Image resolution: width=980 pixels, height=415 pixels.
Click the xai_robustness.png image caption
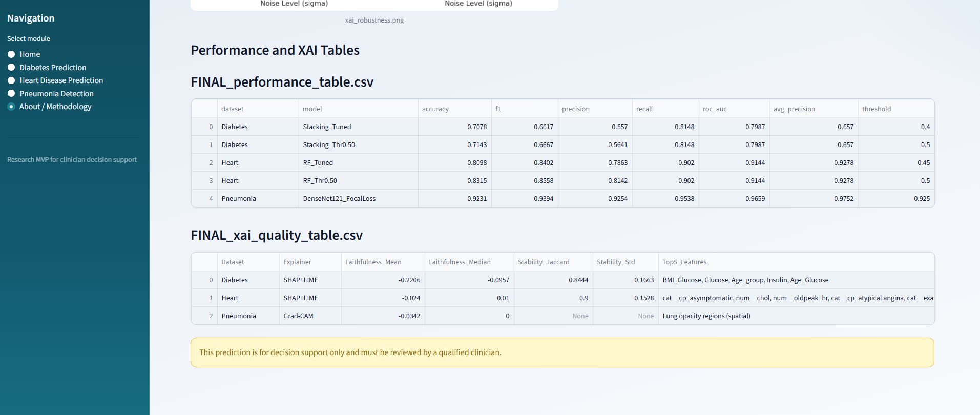coord(374,20)
